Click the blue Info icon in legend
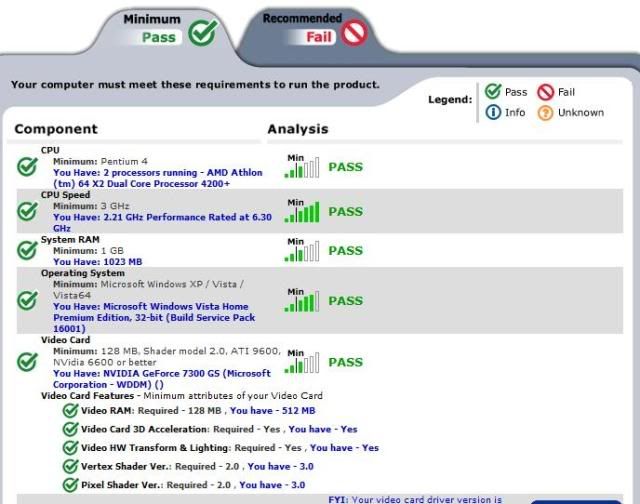 (493, 113)
